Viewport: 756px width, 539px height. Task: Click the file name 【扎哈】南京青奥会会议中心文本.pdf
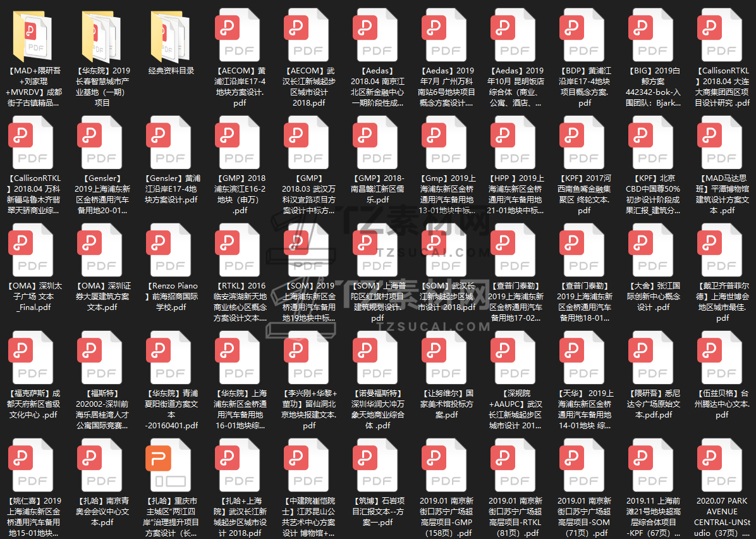[x=102, y=512]
